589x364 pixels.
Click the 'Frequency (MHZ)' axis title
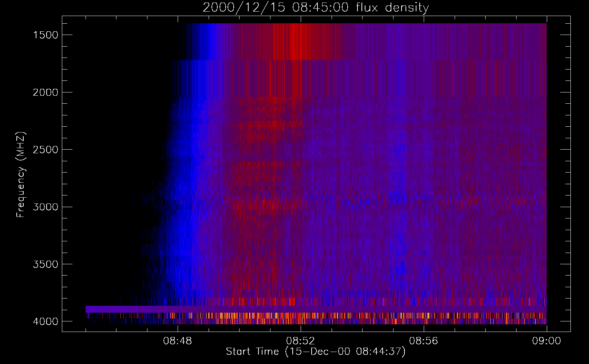click(x=21, y=174)
